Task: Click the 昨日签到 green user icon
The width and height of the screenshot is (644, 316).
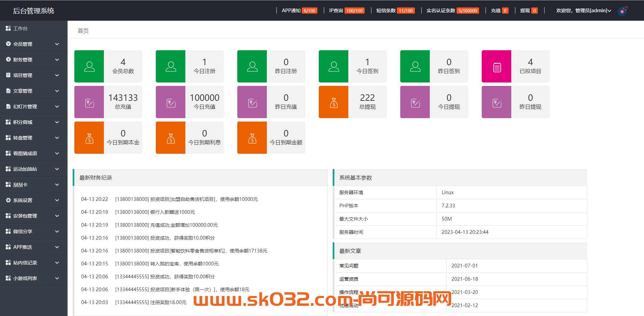Action: pyautogui.click(x=415, y=67)
